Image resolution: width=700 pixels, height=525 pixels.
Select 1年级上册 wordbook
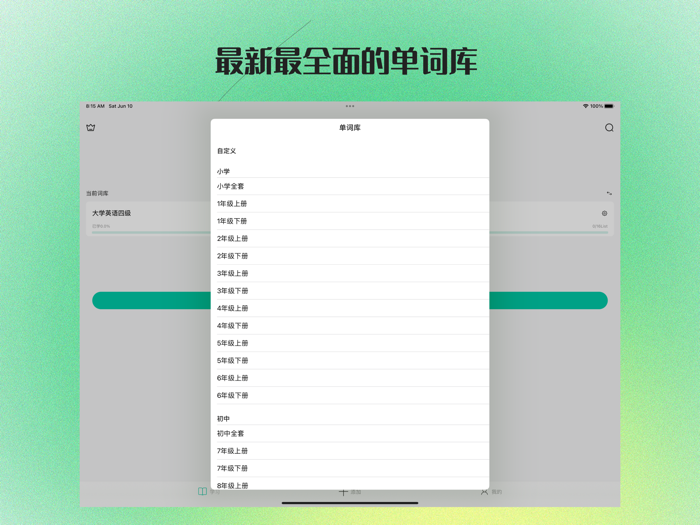[x=350, y=204]
